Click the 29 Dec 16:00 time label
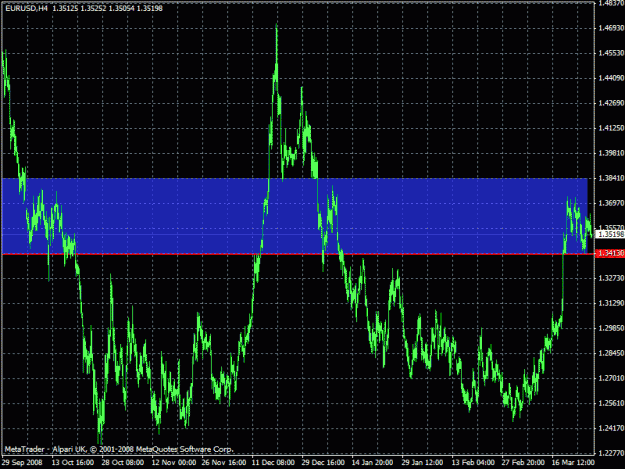This screenshot has width=625, height=469. pyautogui.click(x=323, y=463)
